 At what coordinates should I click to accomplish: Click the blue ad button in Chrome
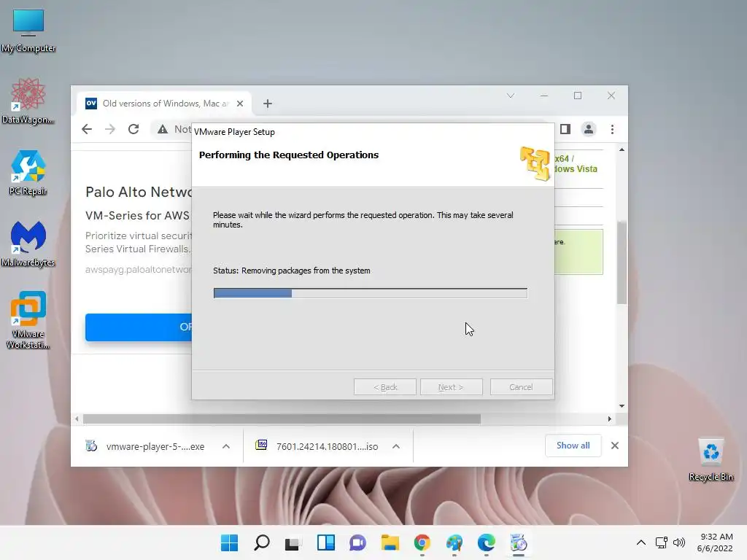tap(139, 327)
